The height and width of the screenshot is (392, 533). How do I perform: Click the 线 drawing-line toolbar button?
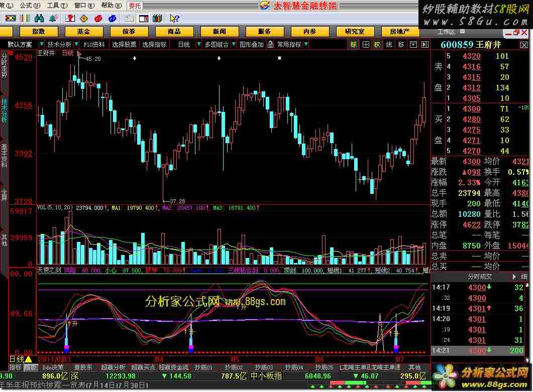coord(389,45)
